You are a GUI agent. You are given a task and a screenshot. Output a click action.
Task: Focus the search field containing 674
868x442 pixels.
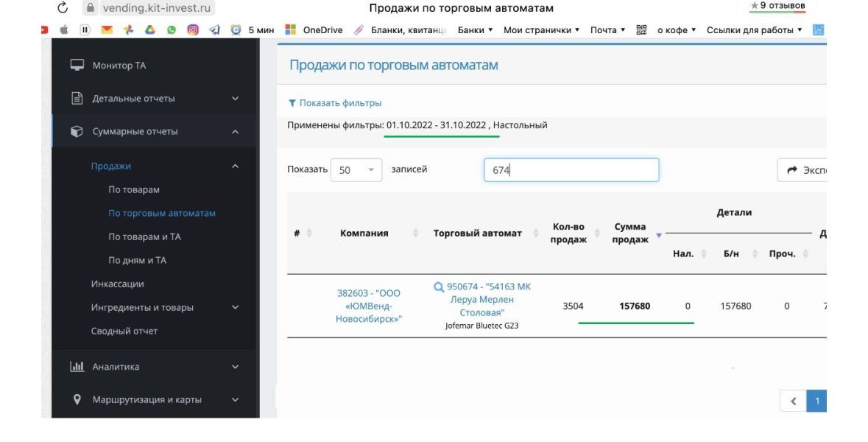pyautogui.click(x=571, y=170)
